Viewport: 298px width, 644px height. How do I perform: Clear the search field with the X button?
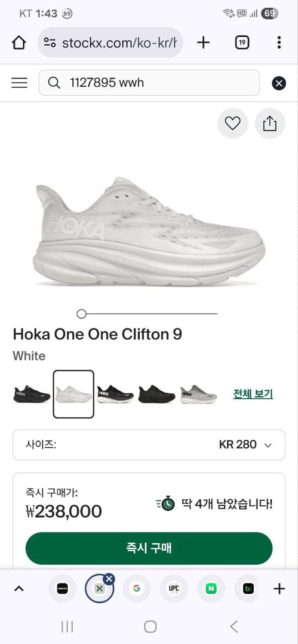tap(279, 83)
